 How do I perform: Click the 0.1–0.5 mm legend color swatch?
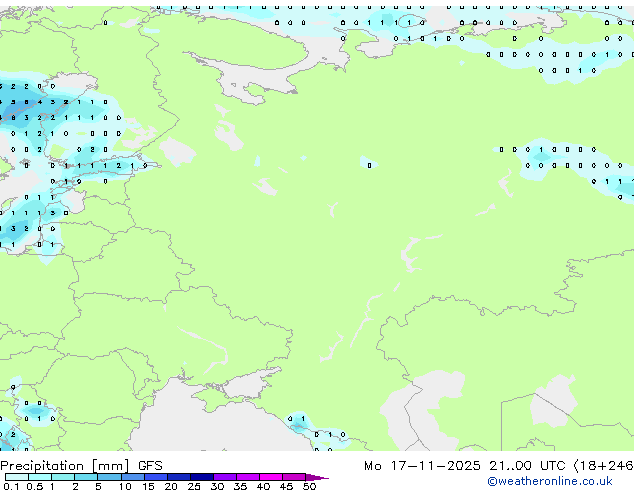pos(17,477)
